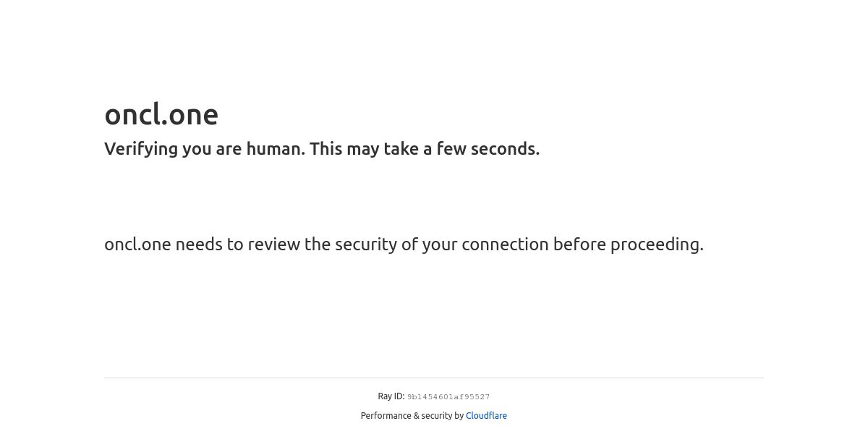Screen dimensions: 868x434
Task: Click 'oncl.one' at start of security message
Action: [137, 244]
